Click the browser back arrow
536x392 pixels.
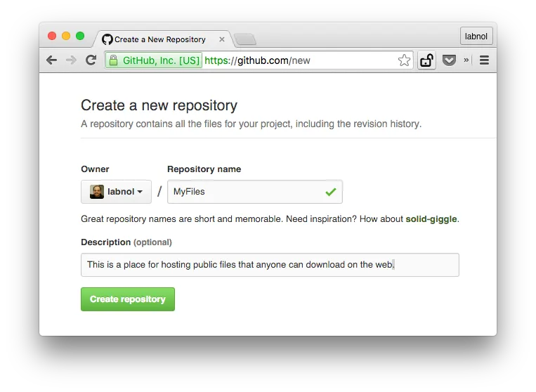[51, 60]
